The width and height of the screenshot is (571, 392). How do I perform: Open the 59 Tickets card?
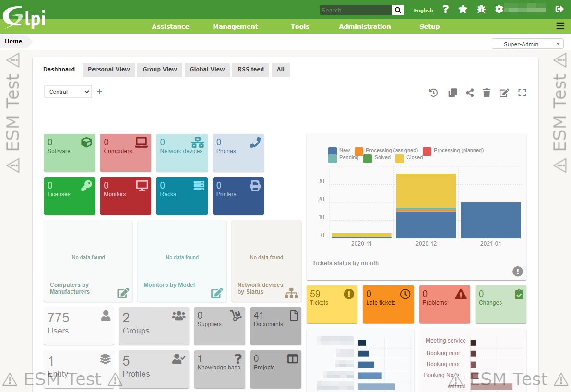coord(332,304)
